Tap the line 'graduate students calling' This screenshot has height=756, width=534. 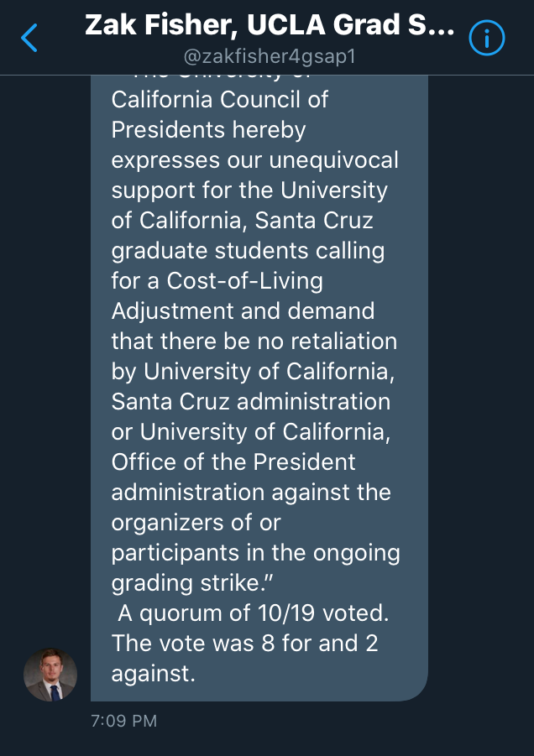click(248, 251)
